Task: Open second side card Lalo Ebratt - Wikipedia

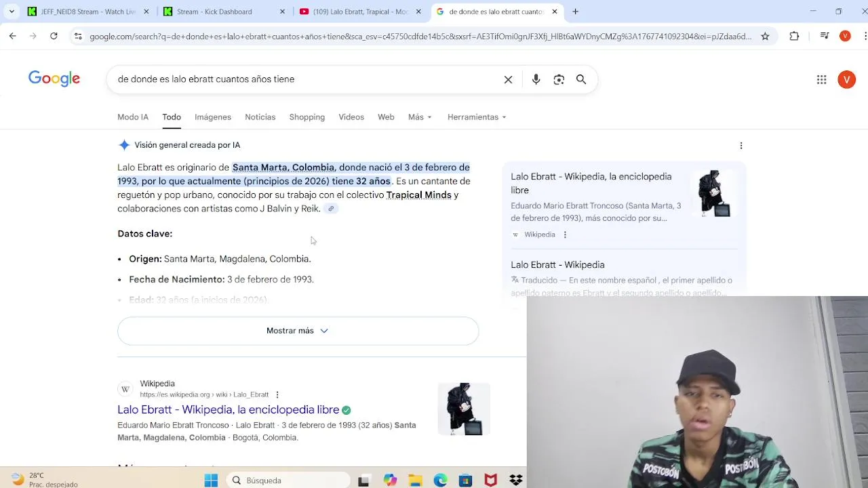Action: pos(557,265)
